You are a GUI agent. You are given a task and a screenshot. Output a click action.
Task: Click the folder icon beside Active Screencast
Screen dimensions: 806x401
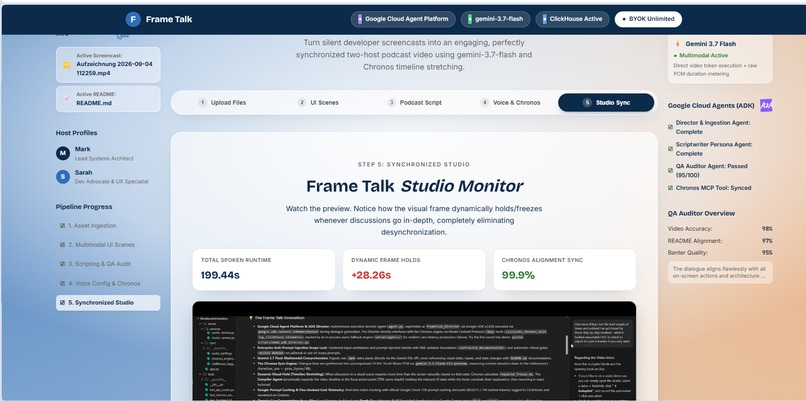point(66,65)
